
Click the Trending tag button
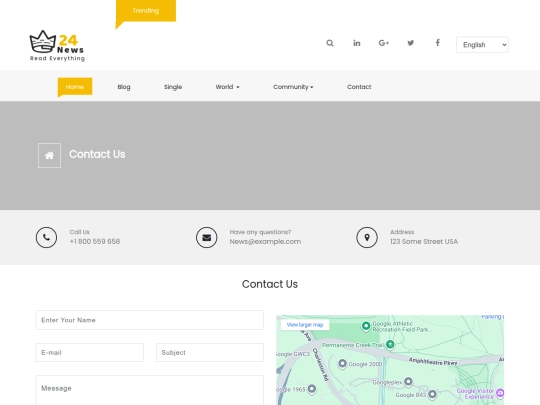[146, 11]
